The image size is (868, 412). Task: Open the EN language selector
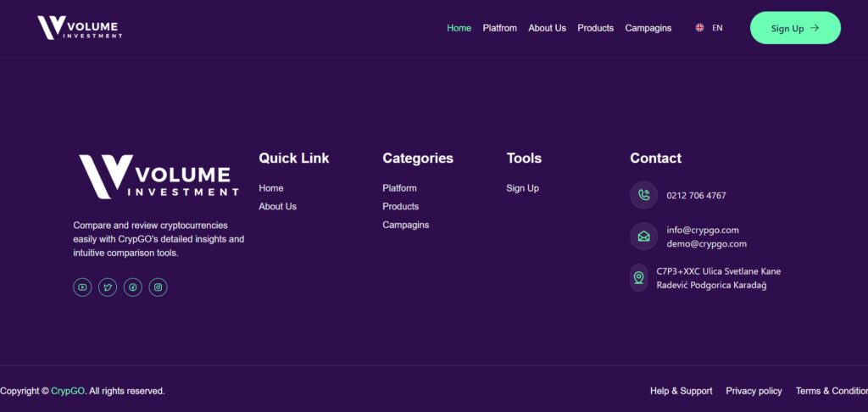709,28
